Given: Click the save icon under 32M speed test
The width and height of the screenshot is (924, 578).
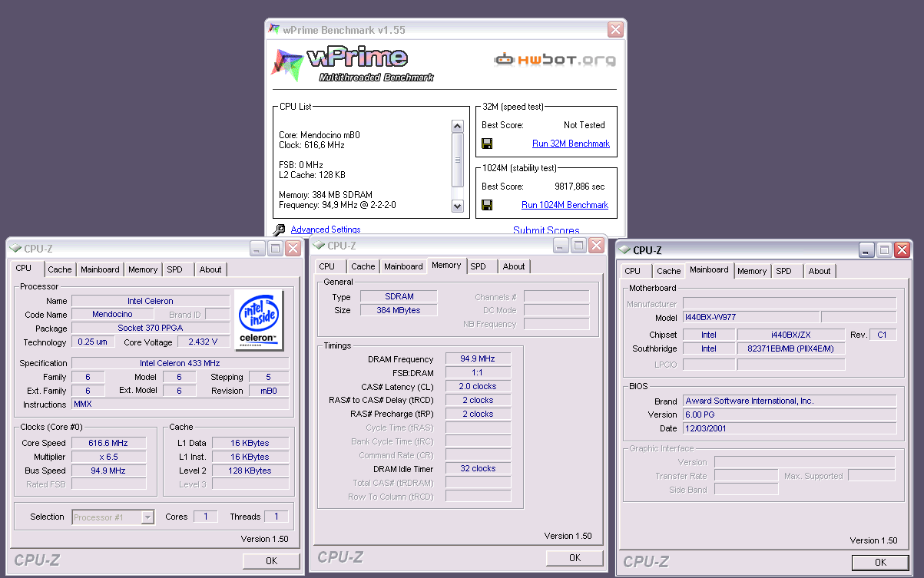Looking at the screenshot, I should coord(487,144).
